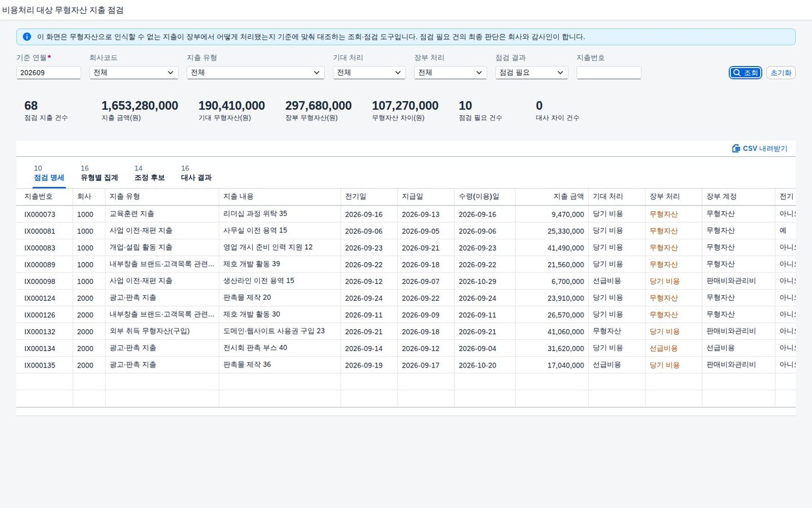Click the IX000083 cell
Image resolution: width=812 pixels, height=508 pixels.
(x=45, y=248)
